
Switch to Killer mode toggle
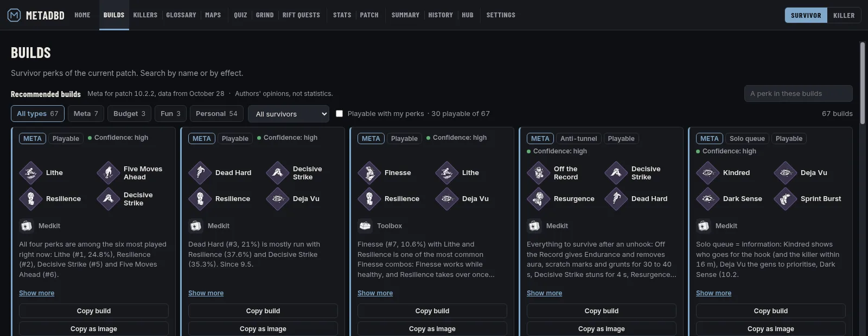click(844, 15)
